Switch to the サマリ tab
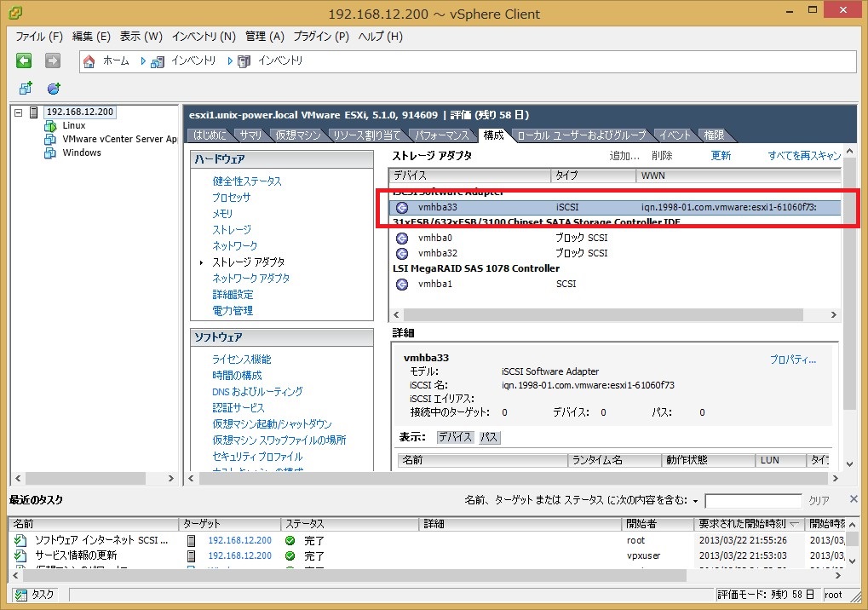 [250, 135]
